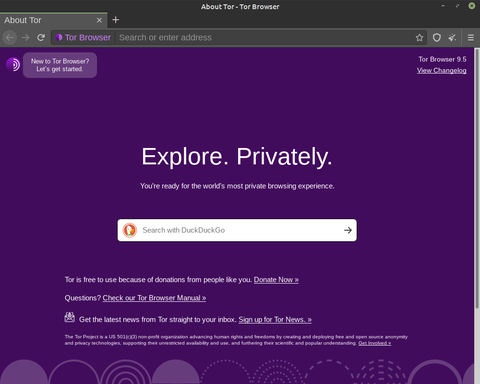Click Sign up for Tor News link
The height and width of the screenshot is (384, 480).
[x=275, y=320]
